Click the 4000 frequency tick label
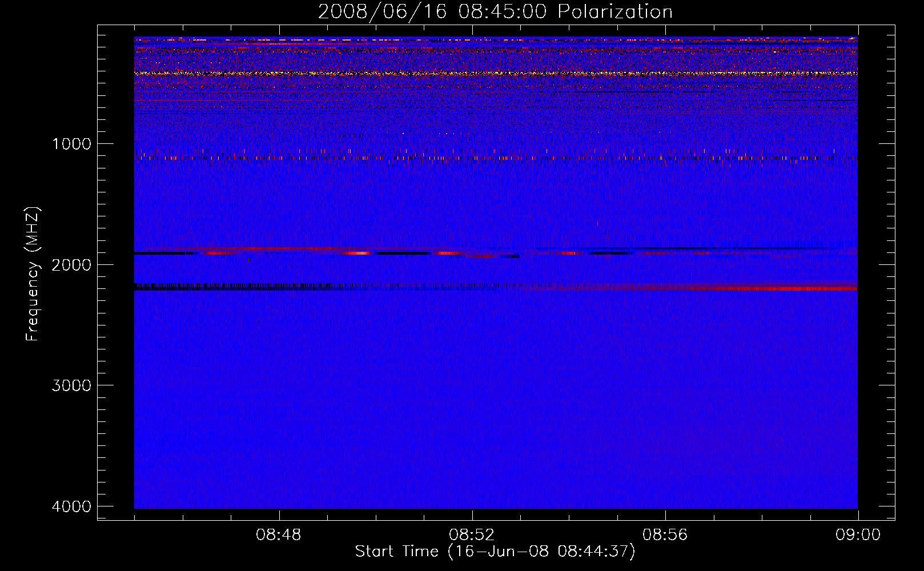The image size is (924, 571). click(71, 506)
